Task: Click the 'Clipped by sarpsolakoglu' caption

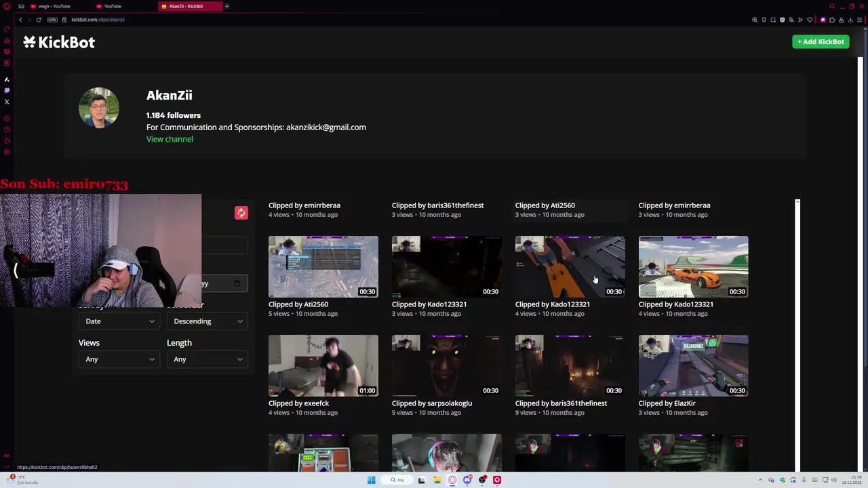Action: 432,403
